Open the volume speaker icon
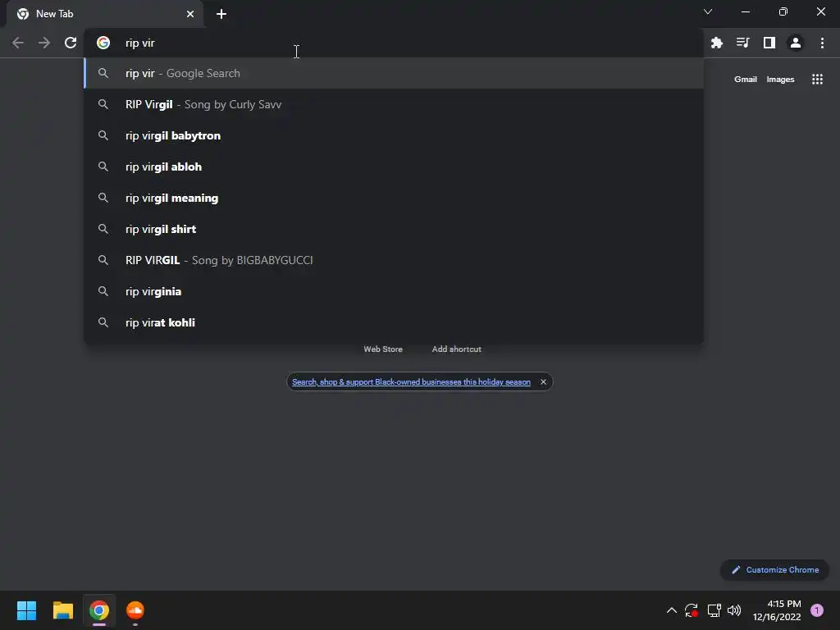 734,610
